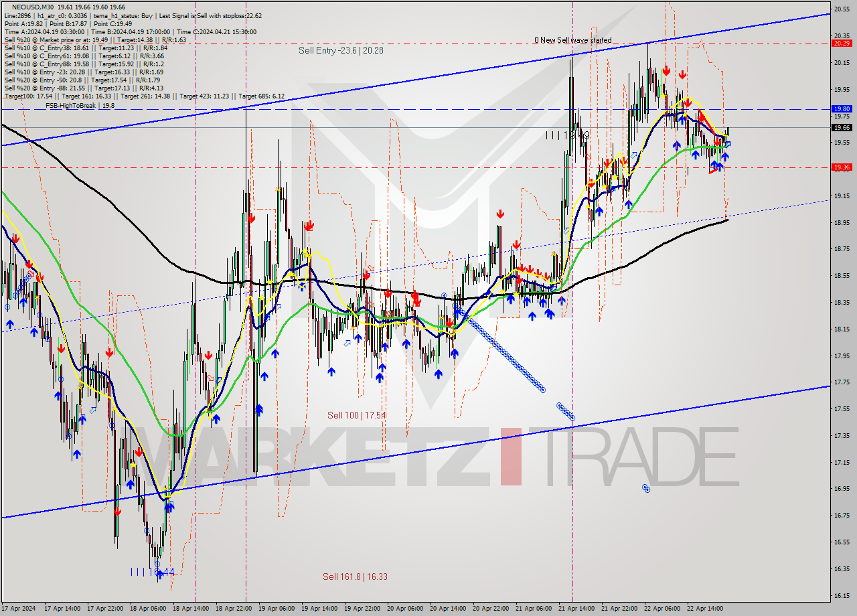Click 'Sell %20 @ Market price' line

tap(95, 40)
